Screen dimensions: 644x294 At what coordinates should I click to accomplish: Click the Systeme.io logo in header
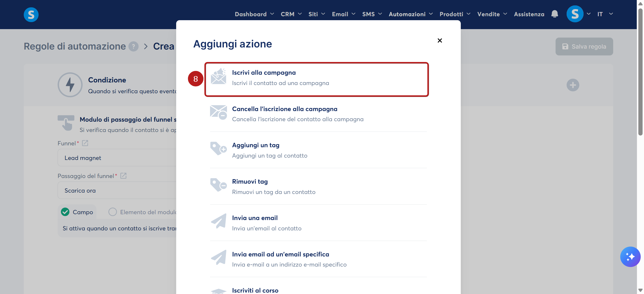31,15
